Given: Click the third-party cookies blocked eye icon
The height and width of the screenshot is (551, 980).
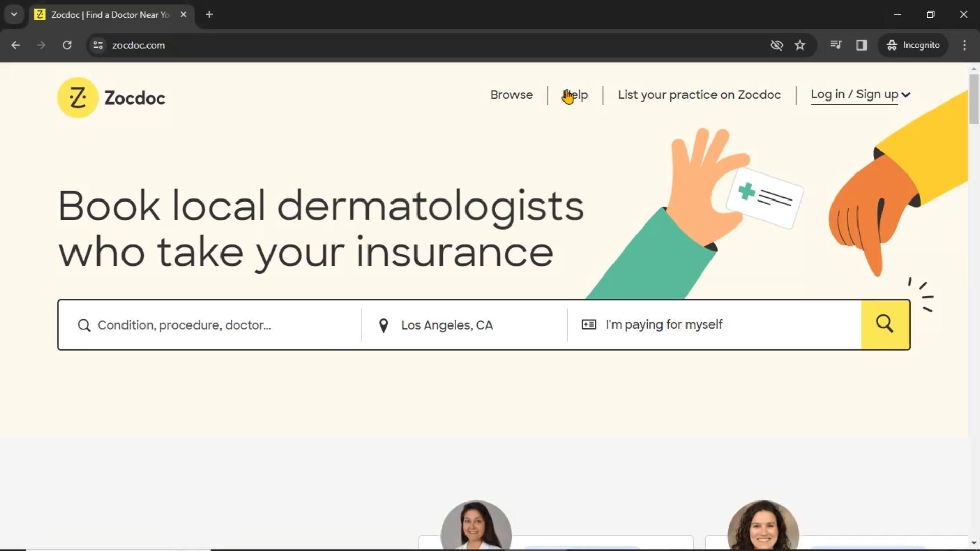Looking at the screenshot, I should (x=776, y=45).
